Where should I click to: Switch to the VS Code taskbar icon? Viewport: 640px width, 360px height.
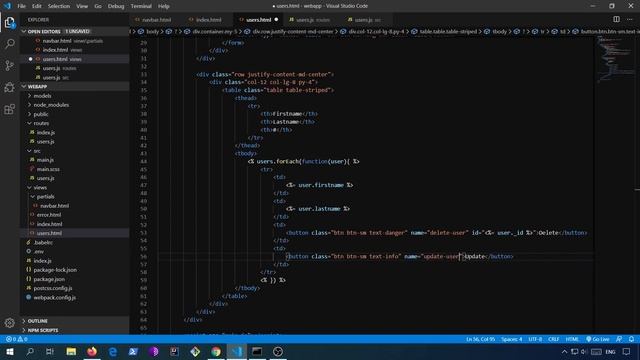[237, 351]
